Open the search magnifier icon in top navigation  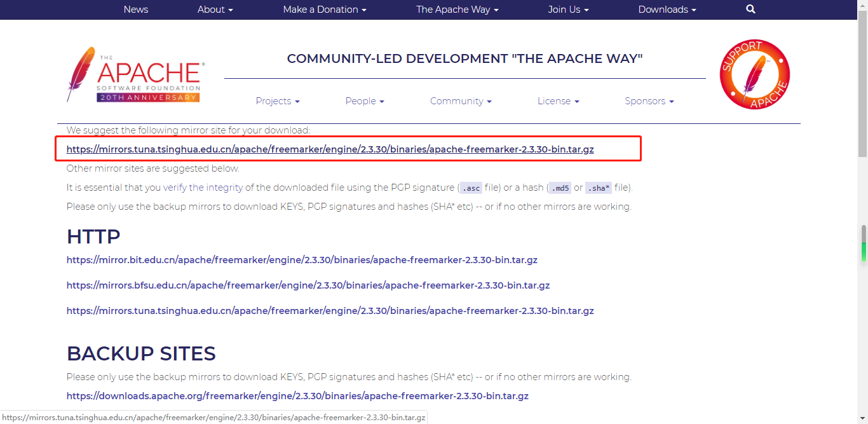tap(750, 10)
